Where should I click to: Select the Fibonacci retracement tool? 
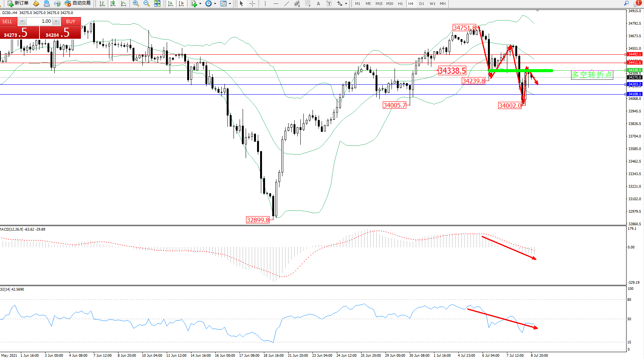click(x=308, y=3)
